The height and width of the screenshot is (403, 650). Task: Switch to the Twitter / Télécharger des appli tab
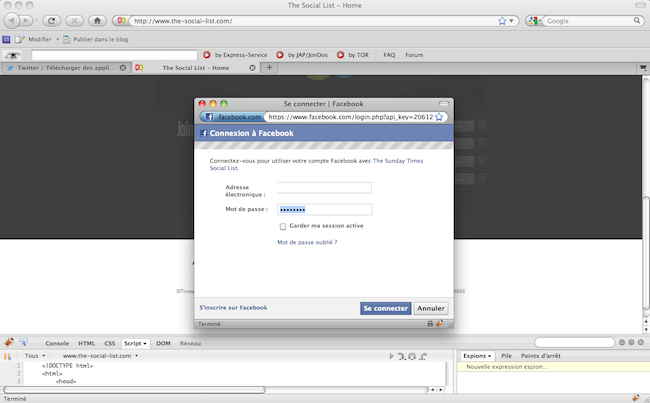pyautogui.click(x=66, y=68)
